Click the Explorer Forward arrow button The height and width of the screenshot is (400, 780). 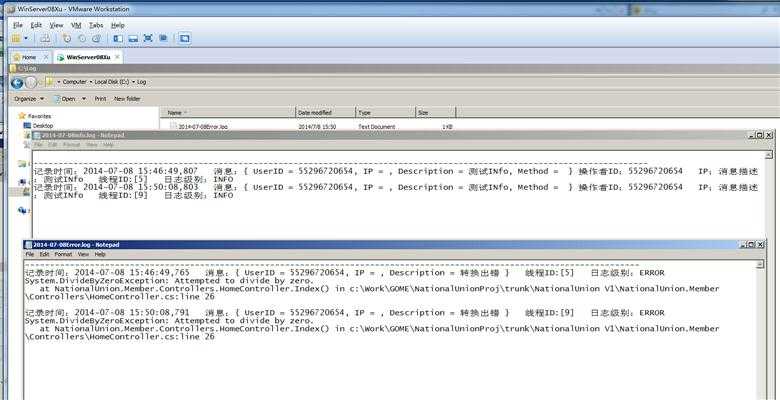(x=31, y=83)
